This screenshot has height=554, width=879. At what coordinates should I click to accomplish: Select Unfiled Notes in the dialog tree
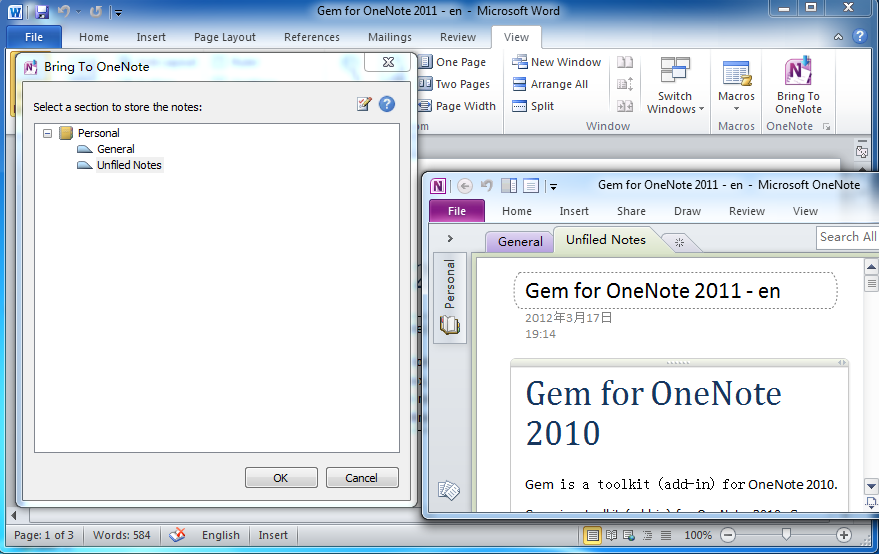pos(129,165)
